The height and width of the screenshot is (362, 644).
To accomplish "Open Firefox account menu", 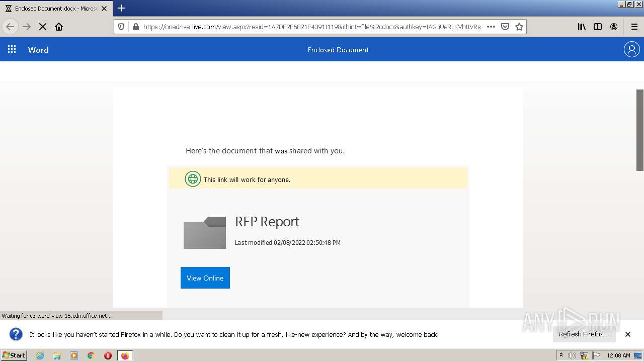I will tap(614, 27).
